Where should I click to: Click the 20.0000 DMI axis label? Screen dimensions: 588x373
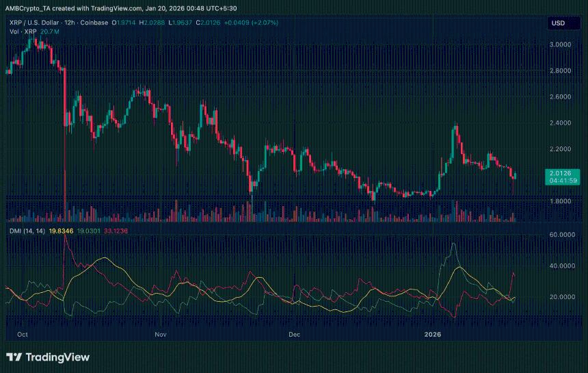562,297
